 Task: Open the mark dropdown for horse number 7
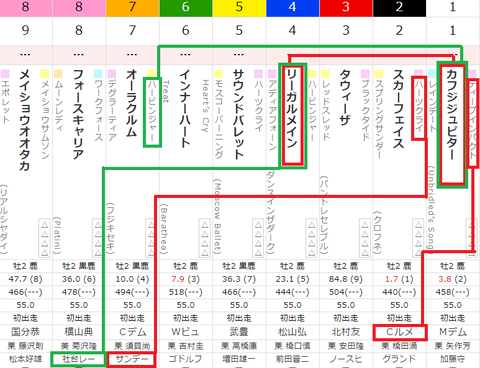132,55
